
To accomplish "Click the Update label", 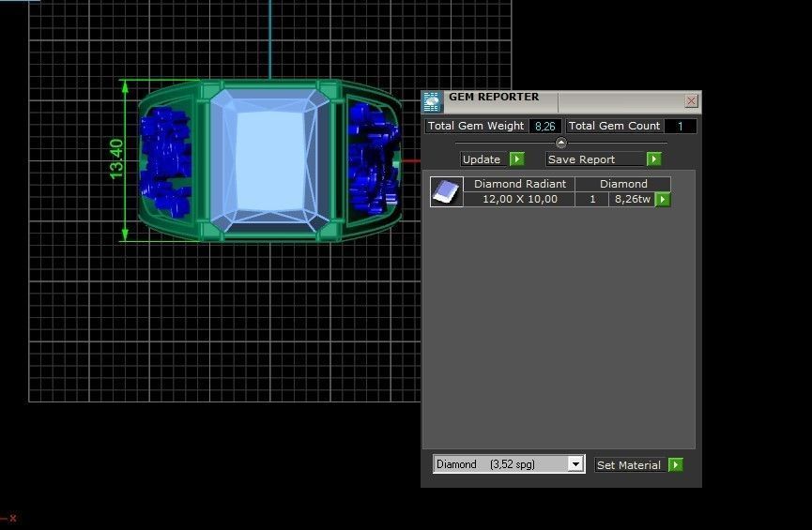I will pos(482,159).
